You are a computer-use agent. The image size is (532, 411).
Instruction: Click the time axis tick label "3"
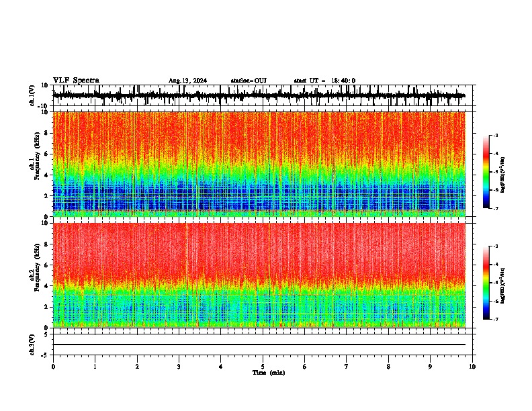[x=179, y=367]
